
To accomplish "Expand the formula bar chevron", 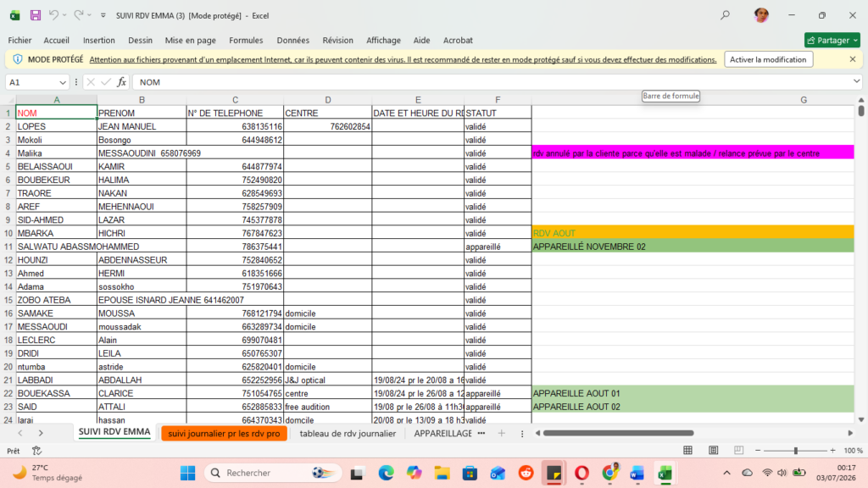I will coord(856,81).
